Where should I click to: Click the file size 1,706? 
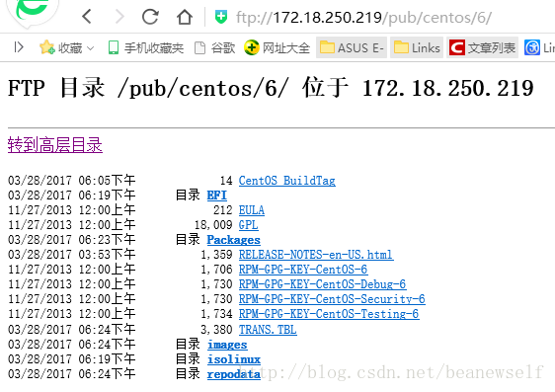click(x=216, y=270)
